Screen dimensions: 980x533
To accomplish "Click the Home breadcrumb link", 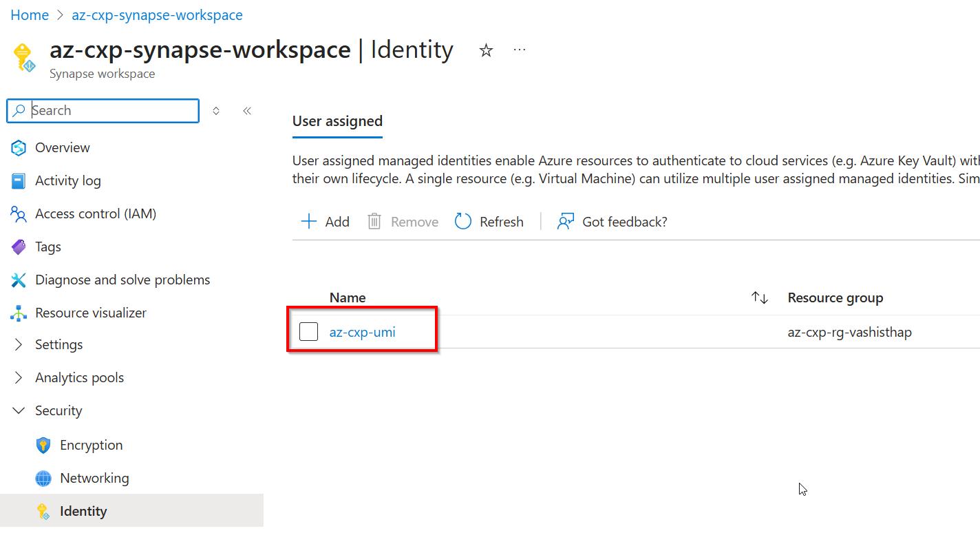I will tap(30, 15).
